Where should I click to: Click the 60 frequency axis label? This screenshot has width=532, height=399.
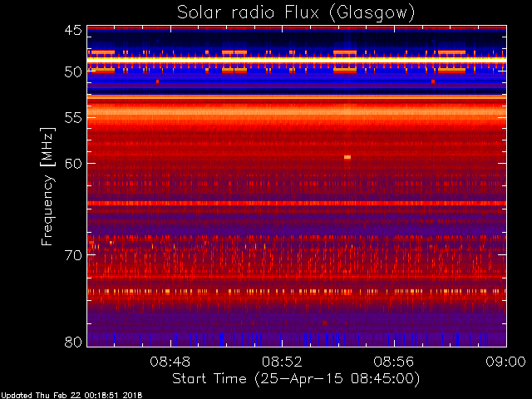[73, 163]
